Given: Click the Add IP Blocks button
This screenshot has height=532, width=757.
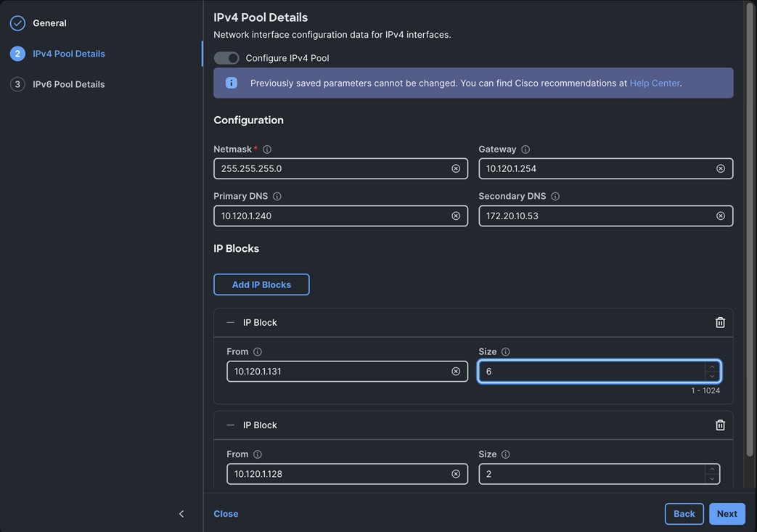Looking at the screenshot, I should tap(262, 285).
